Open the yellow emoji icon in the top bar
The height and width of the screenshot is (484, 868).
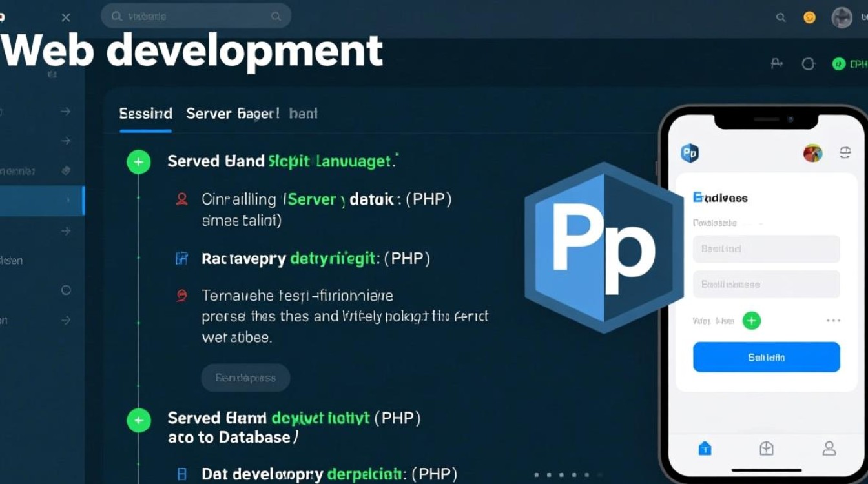coord(809,17)
